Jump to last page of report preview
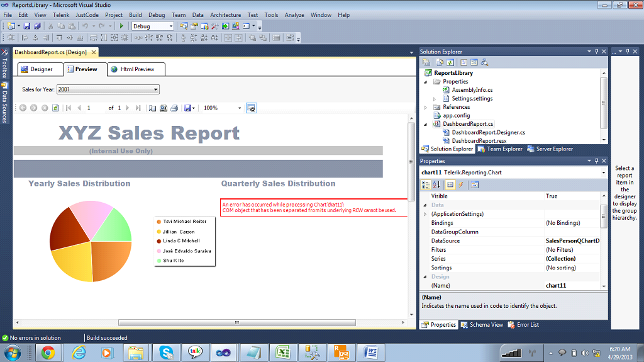 [138, 108]
